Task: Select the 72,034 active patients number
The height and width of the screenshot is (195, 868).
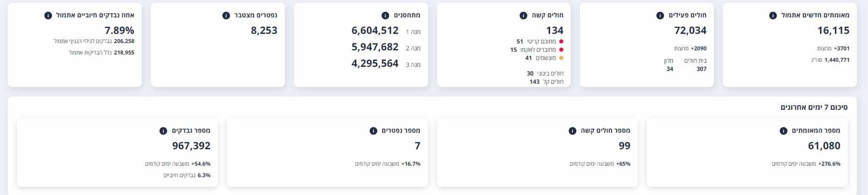Action: coord(690,31)
